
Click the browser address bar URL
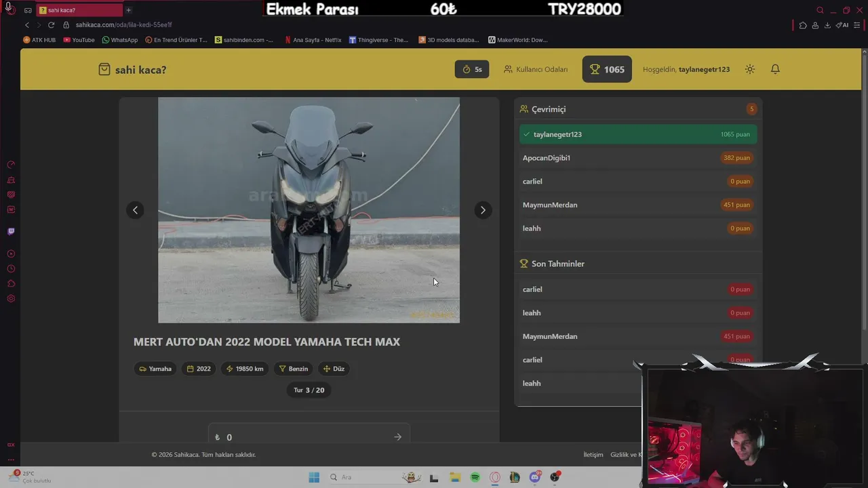click(123, 25)
